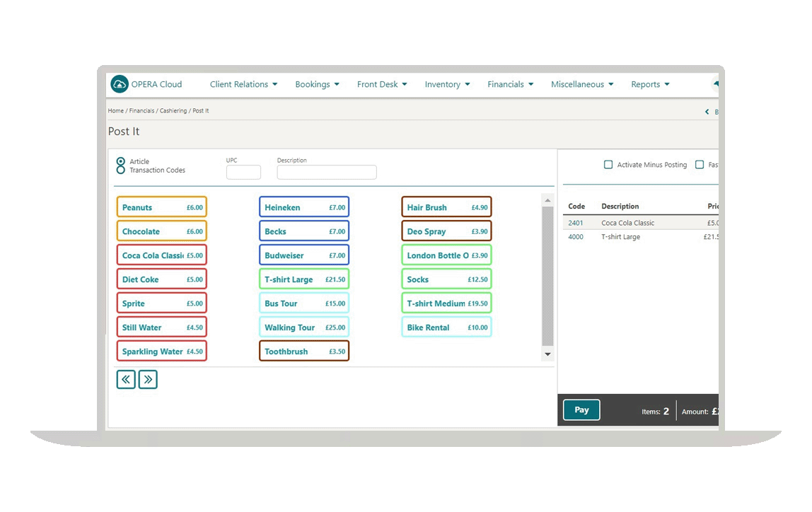Go to next article page arrow

click(148, 380)
